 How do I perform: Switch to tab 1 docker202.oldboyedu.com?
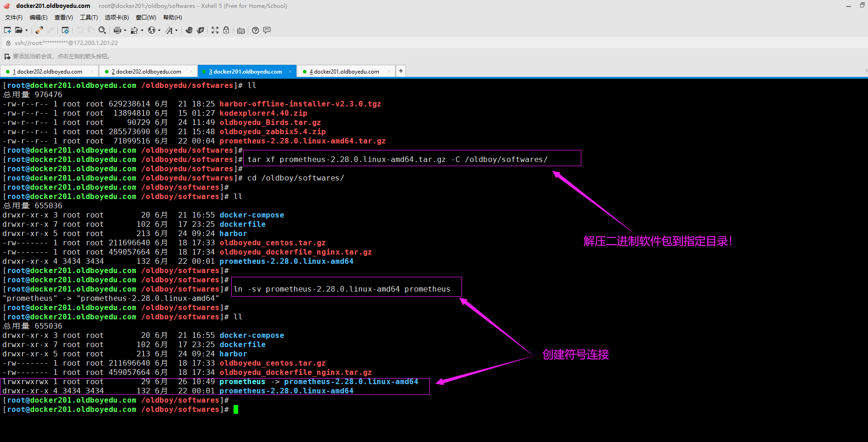47,72
